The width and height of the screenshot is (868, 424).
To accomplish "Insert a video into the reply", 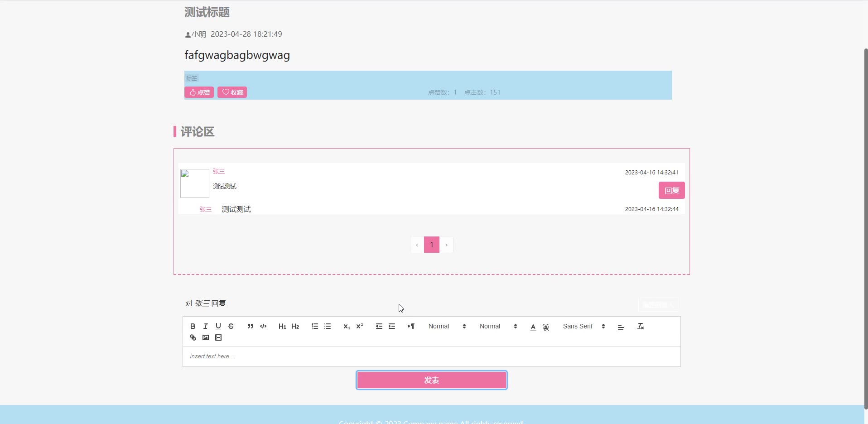I will 218,337.
